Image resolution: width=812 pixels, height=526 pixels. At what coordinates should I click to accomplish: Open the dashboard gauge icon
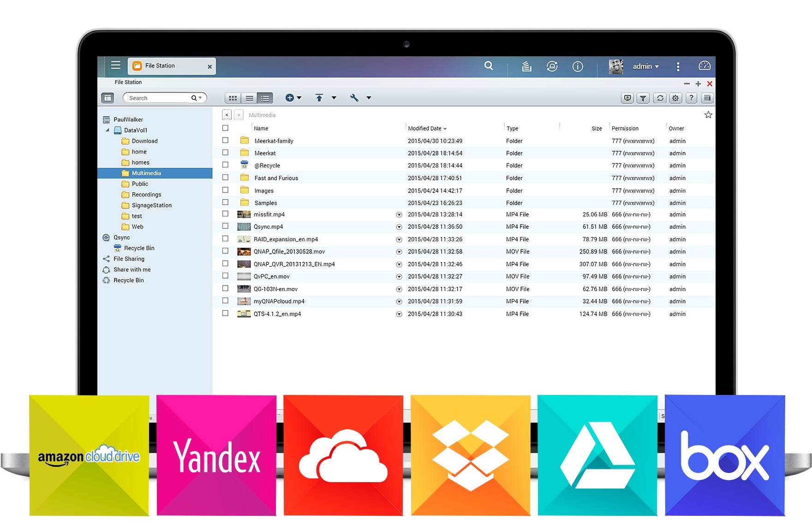[x=705, y=66]
